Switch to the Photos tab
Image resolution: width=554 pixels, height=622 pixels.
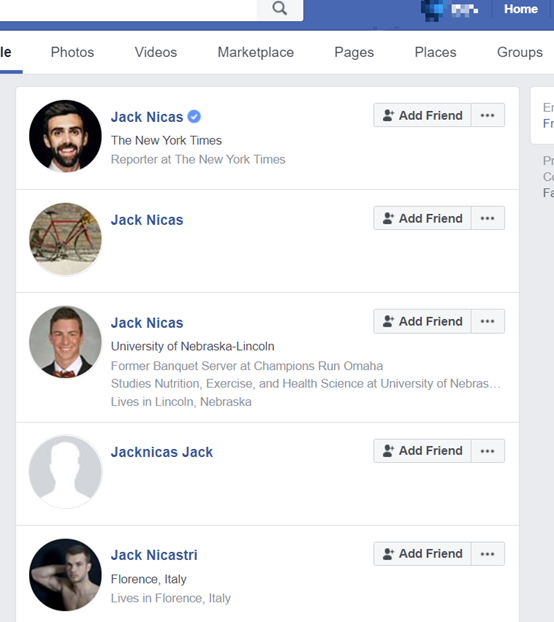[x=72, y=52]
